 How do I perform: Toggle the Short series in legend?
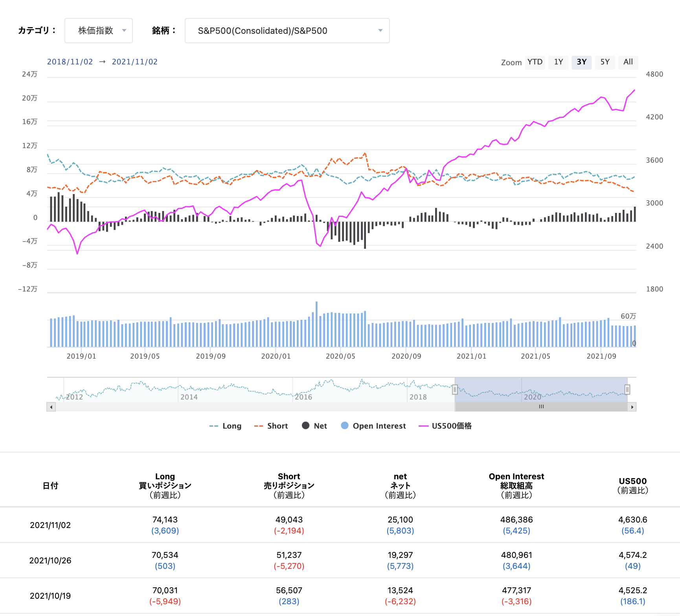tap(271, 426)
